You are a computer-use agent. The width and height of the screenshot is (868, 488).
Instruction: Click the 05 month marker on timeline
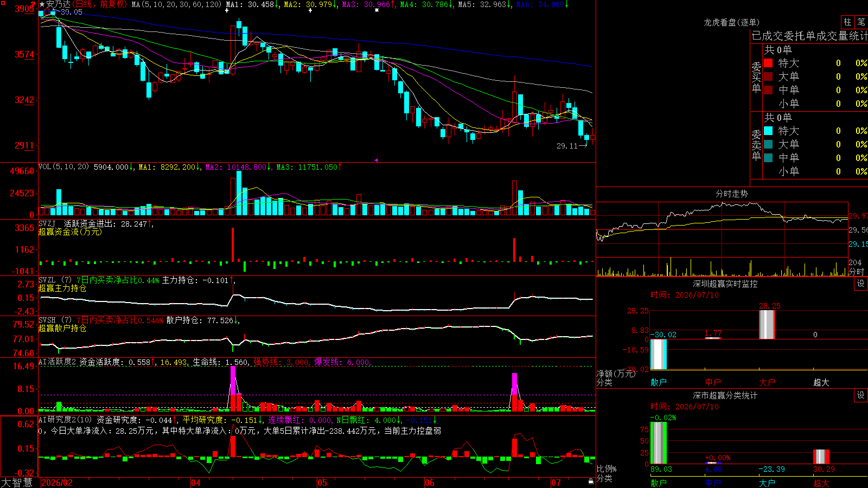[x=322, y=483]
